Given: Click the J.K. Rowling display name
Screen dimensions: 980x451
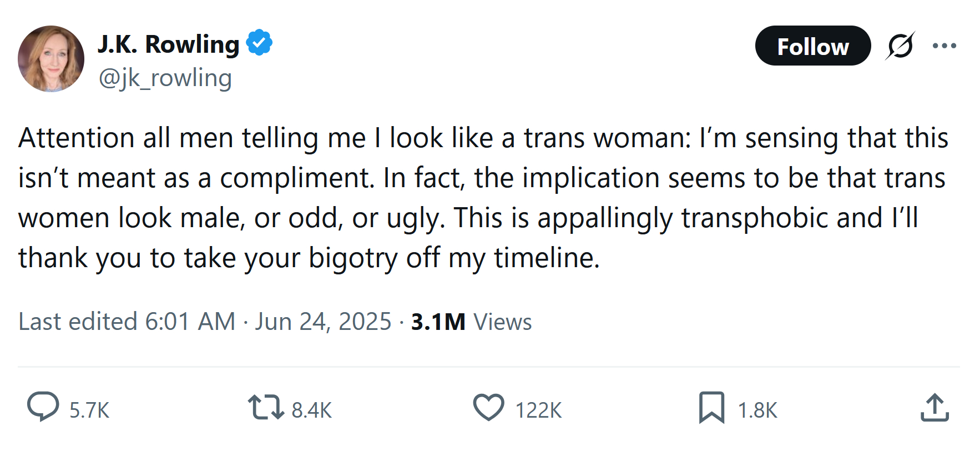Looking at the screenshot, I should point(168,44).
